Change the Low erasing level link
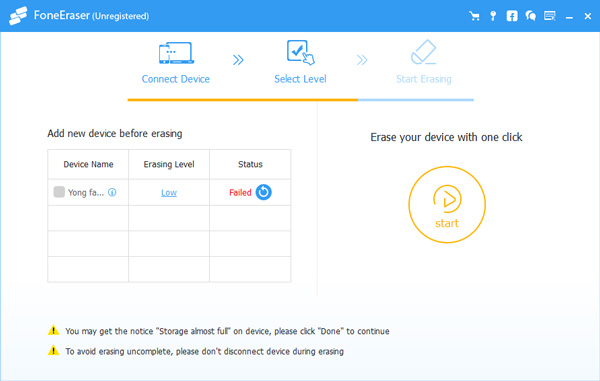 click(x=169, y=193)
